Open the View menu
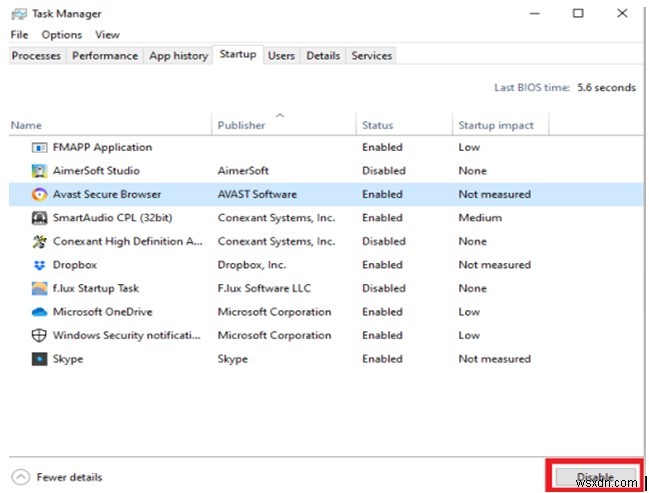The image size is (649, 493). 107,35
